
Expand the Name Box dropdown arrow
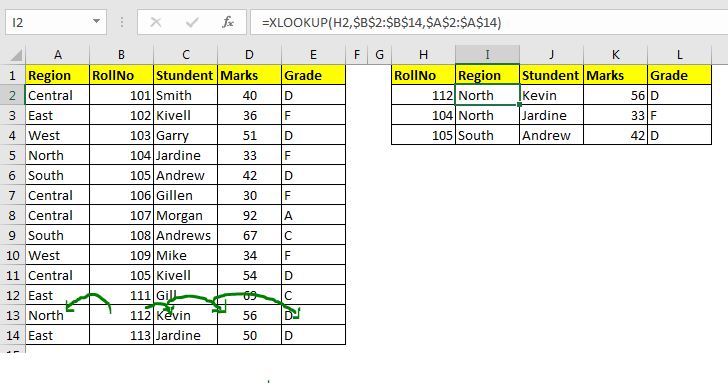pos(96,21)
